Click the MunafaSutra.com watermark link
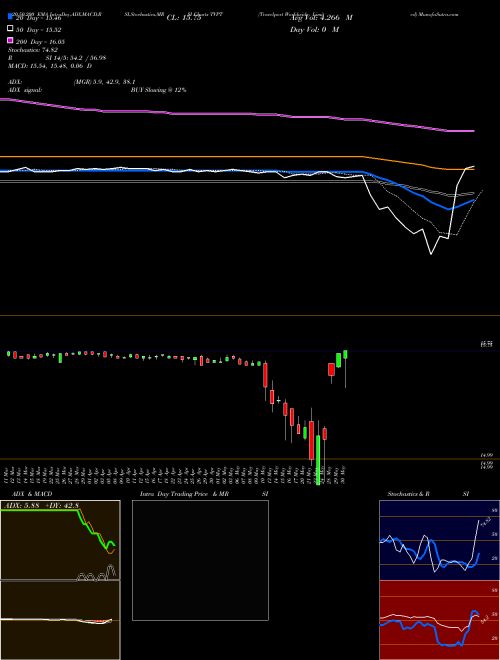The height and width of the screenshot is (660, 500). click(x=434, y=14)
